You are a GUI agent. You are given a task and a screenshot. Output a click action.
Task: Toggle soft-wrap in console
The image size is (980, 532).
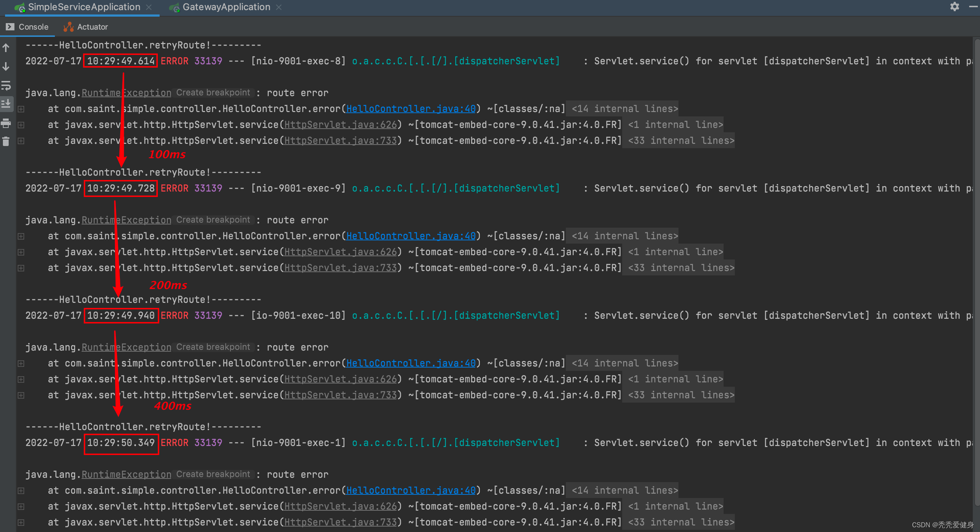tap(6, 86)
